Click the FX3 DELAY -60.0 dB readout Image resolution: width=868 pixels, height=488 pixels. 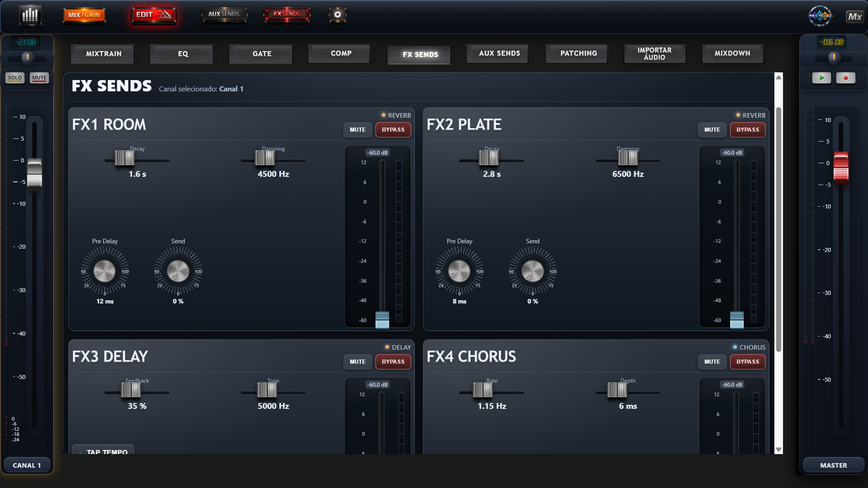click(x=378, y=385)
